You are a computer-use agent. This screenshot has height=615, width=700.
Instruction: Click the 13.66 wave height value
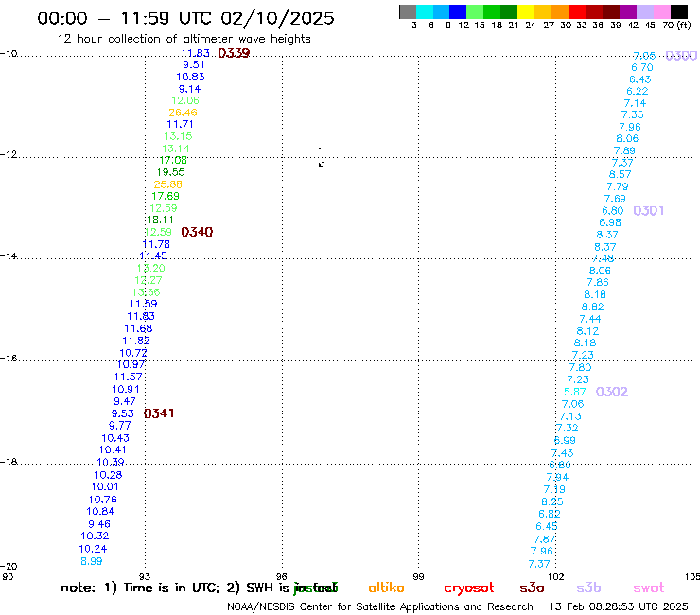tap(146, 292)
